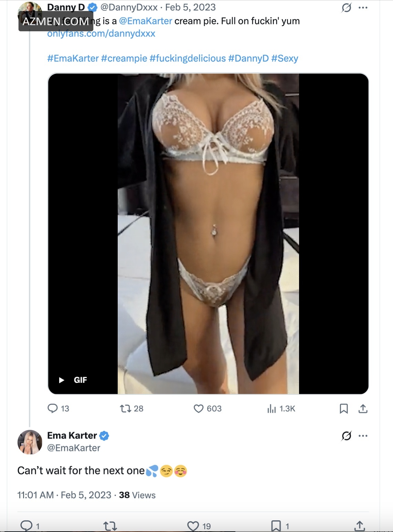Open the onlyfans.com/dannydxxx link

101,34
